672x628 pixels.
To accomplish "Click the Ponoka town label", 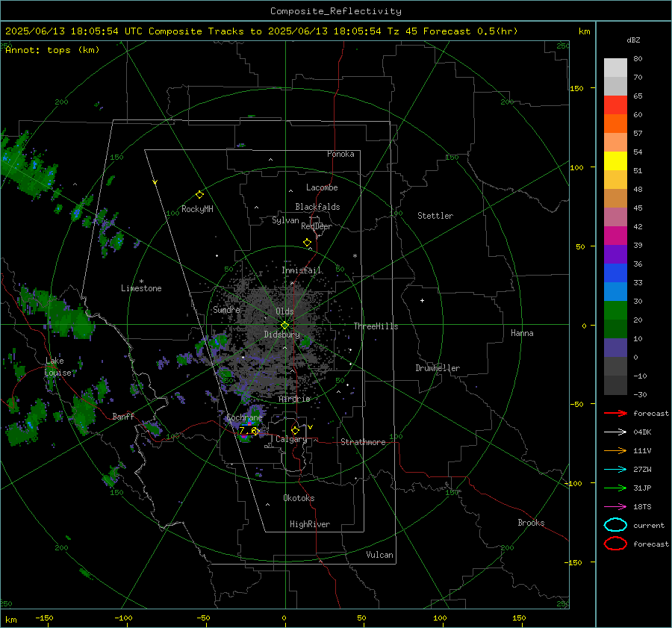I will [x=340, y=154].
